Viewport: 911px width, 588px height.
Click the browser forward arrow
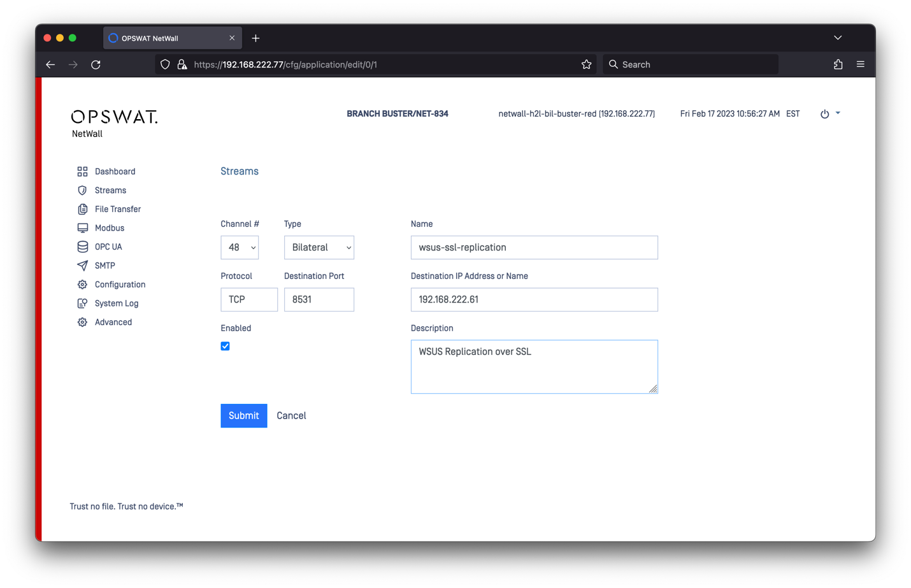tap(73, 64)
